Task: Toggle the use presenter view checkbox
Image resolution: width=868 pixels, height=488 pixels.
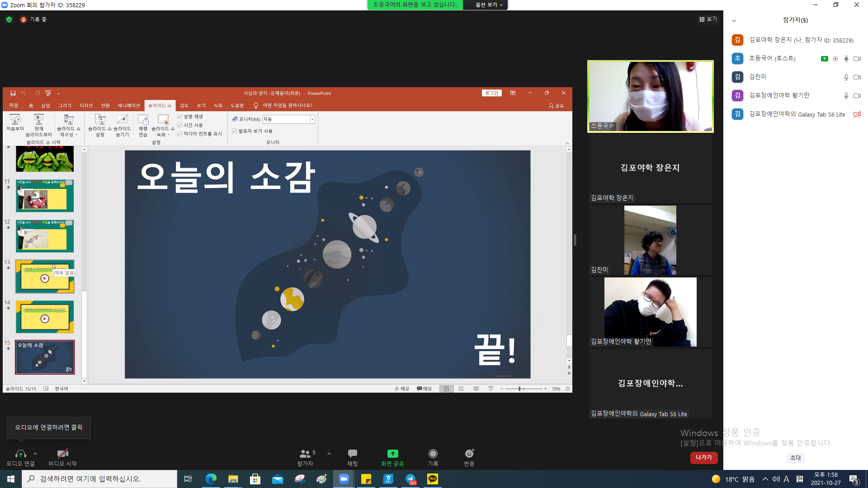Action: (235, 131)
